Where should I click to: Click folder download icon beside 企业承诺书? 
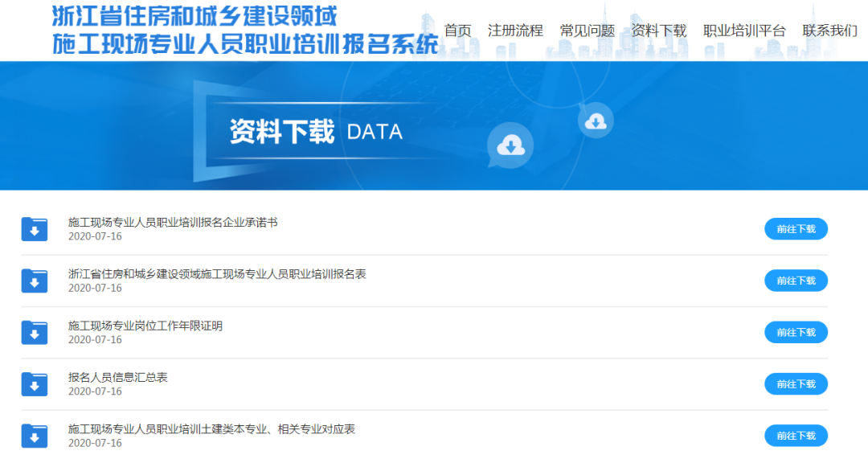click(35, 228)
